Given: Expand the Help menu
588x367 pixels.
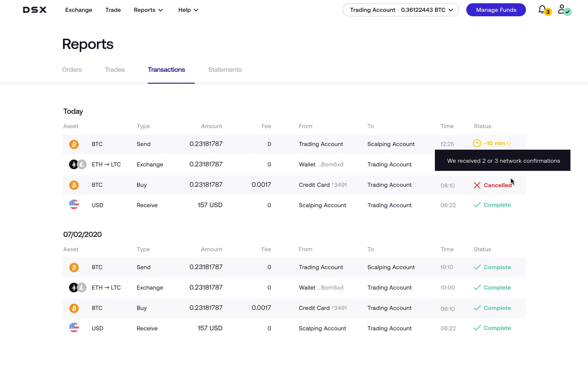Looking at the screenshot, I should pos(188,10).
